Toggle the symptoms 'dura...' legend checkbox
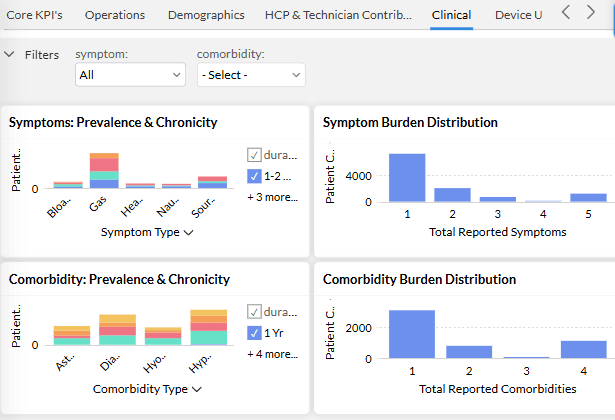Image resolution: width=615 pixels, height=420 pixels. point(254,155)
